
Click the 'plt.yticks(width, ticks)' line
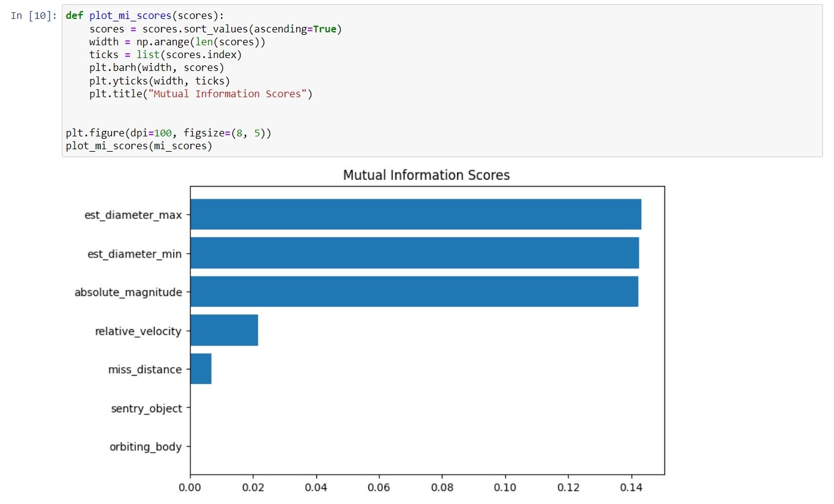point(160,80)
